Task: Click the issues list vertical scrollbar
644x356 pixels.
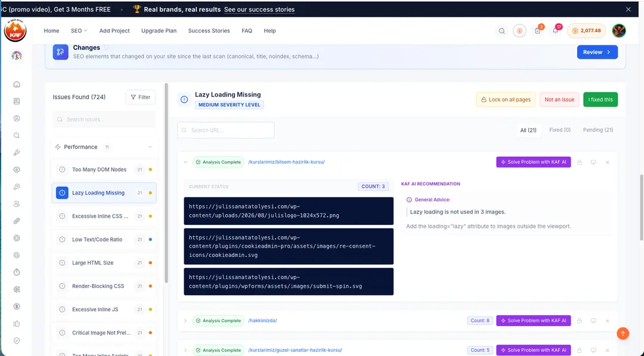Action: coord(166,182)
